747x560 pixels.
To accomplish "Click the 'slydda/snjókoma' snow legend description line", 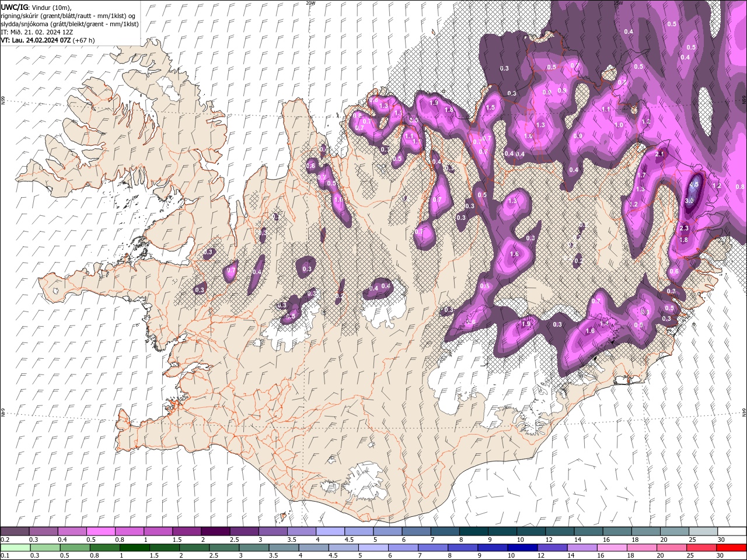I will (69, 24).
